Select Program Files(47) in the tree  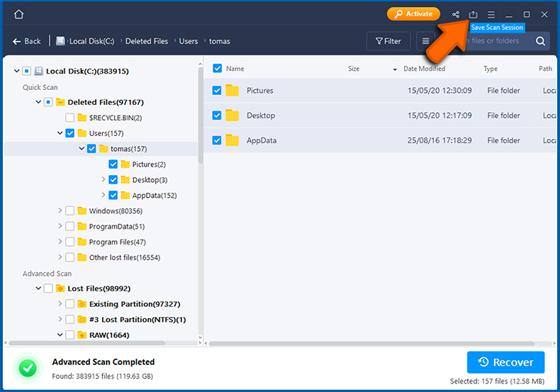coord(118,242)
